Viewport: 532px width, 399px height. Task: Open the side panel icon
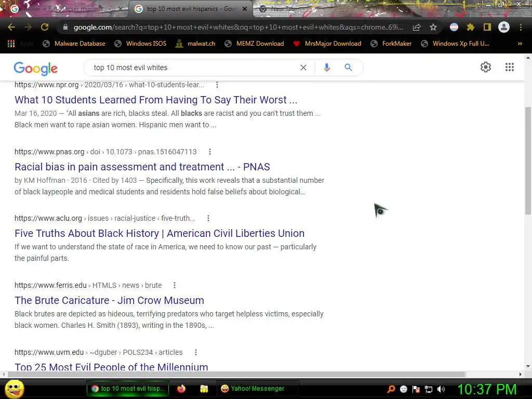(x=487, y=27)
